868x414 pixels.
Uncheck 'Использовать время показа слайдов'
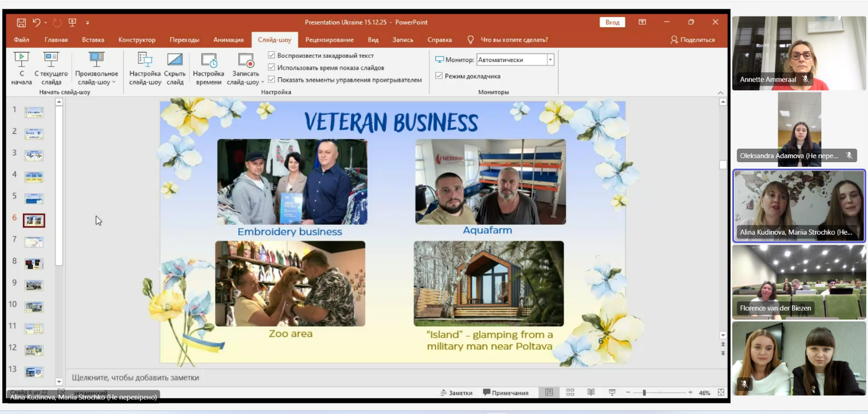(x=272, y=67)
